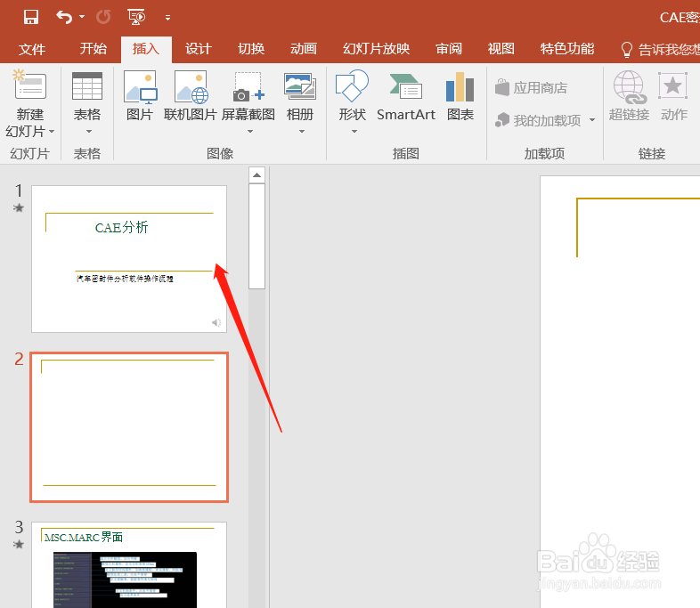This screenshot has height=608, width=700.
Task: Click the 我的加载项 button
Action: [539, 120]
